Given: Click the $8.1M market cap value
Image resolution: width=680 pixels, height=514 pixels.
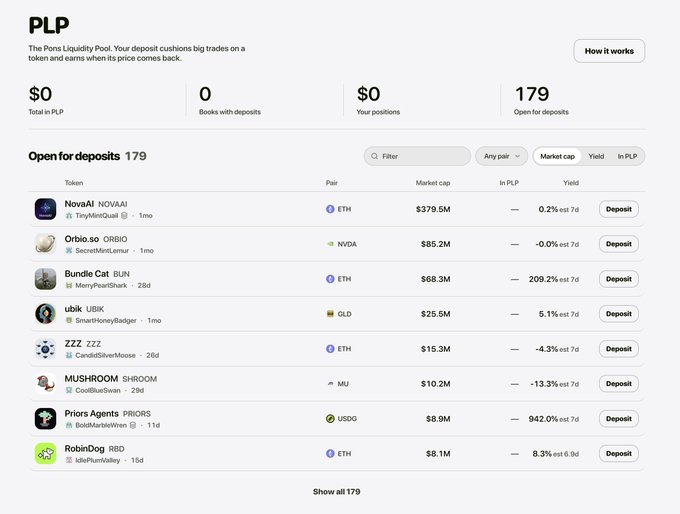Looking at the screenshot, I should tap(438, 454).
